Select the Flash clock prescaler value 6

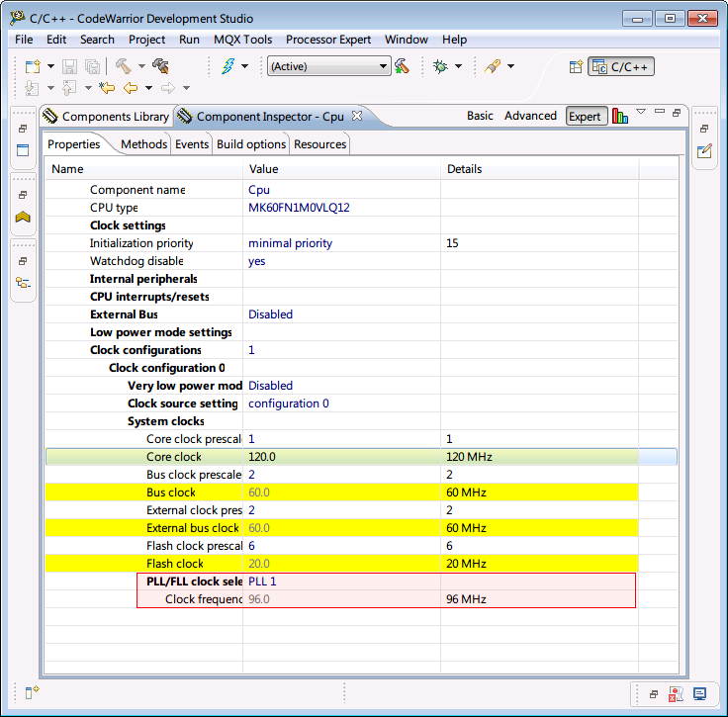click(x=251, y=546)
